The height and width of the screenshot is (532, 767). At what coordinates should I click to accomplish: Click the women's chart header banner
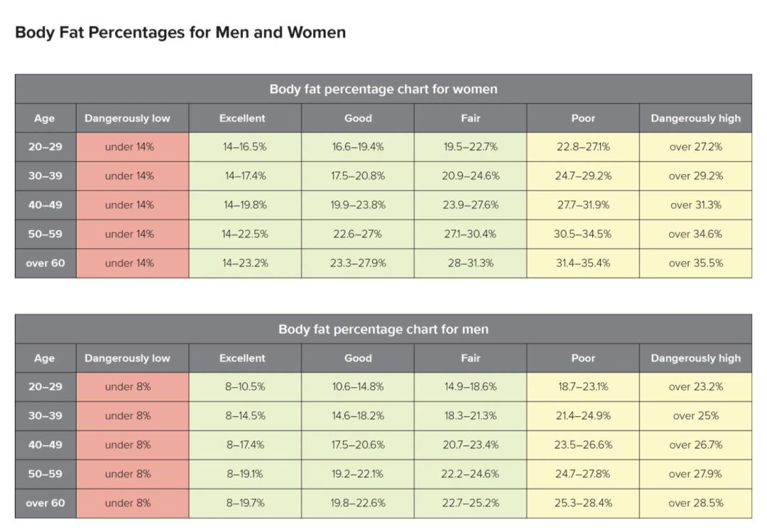click(x=383, y=89)
